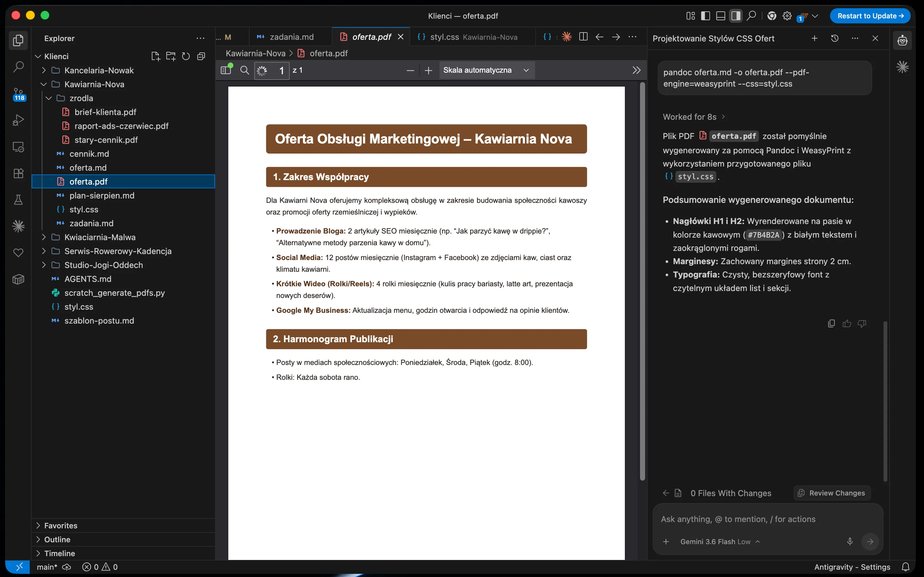Open the Search view in activity bar
This screenshot has height=577, width=924.
(x=18, y=67)
